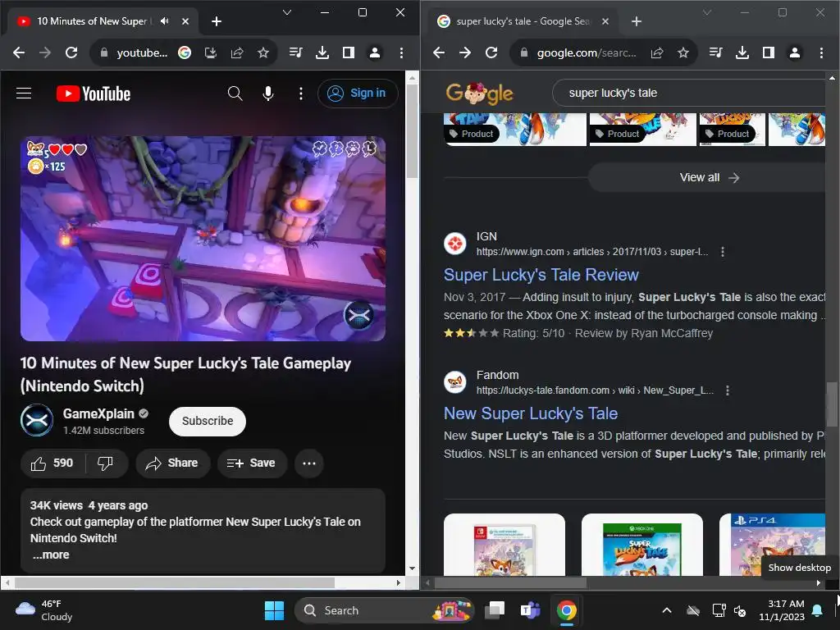
Task: Open downloads in YouTube window toolbar
Action: [x=322, y=52]
